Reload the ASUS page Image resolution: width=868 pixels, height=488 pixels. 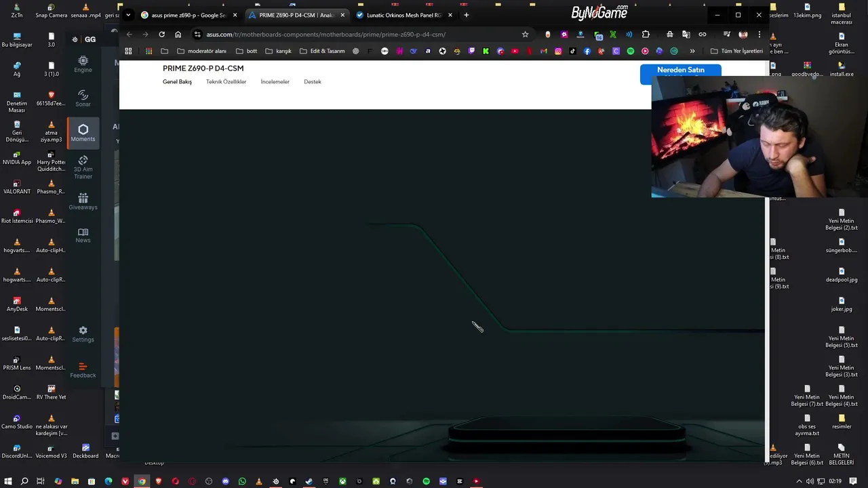[x=161, y=35]
